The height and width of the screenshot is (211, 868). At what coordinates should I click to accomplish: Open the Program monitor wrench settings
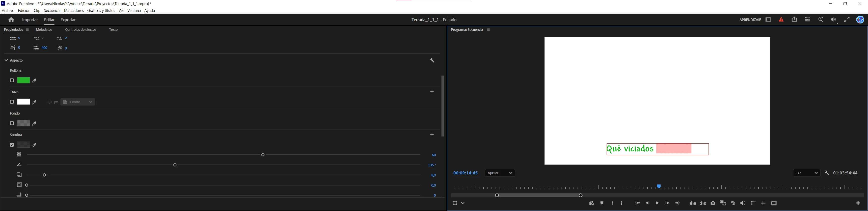[x=827, y=173]
